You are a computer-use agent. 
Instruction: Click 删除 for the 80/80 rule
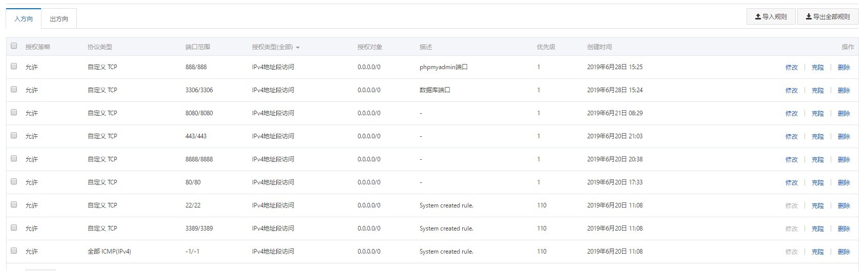point(844,183)
